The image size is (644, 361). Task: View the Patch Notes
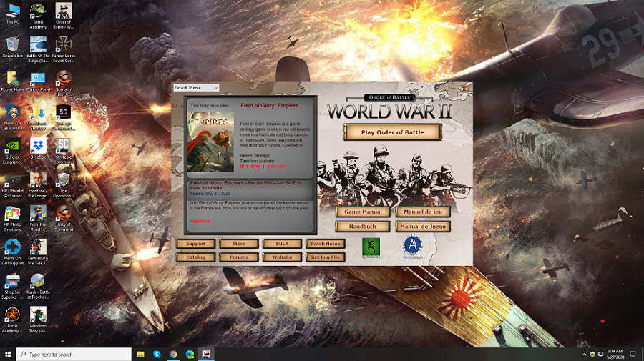(x=326, y=244)
